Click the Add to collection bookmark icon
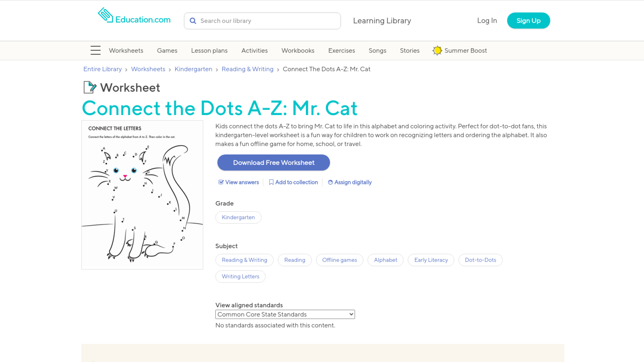Viewport: 644px width, 362px height. pyautogui.click(x=271, y=182)
